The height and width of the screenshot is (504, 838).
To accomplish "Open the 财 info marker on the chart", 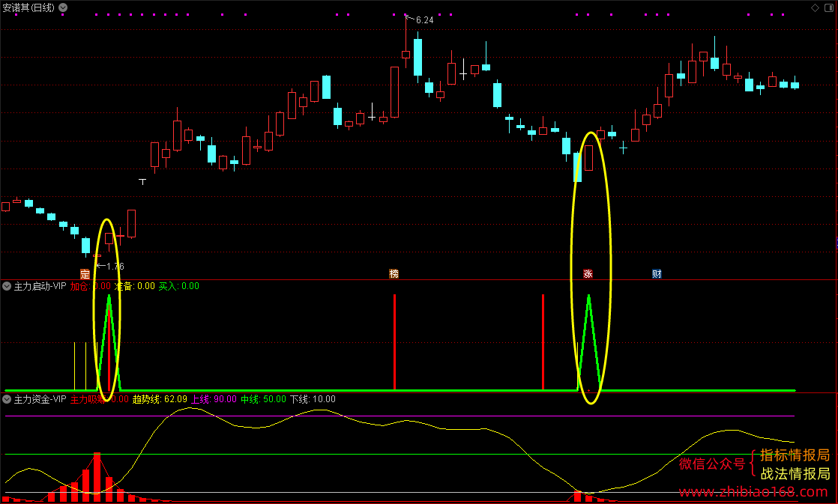I will [657, 274].
